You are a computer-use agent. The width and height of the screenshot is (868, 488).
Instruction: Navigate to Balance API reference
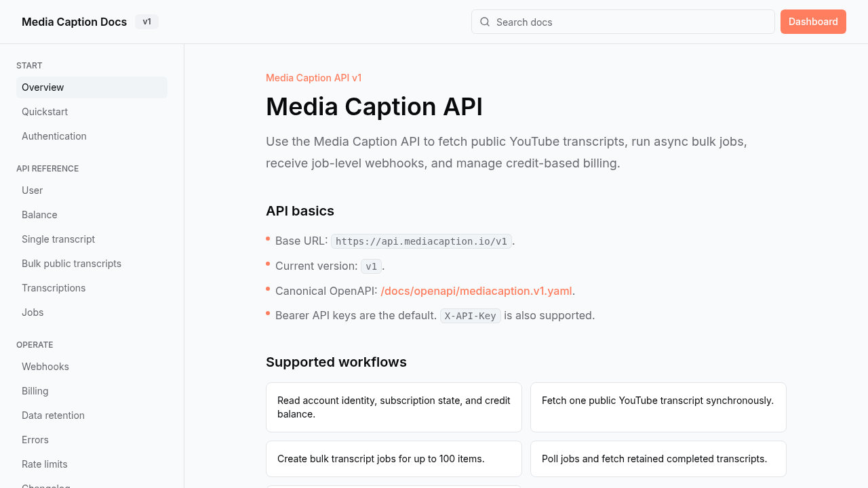[x=92, y=215]
